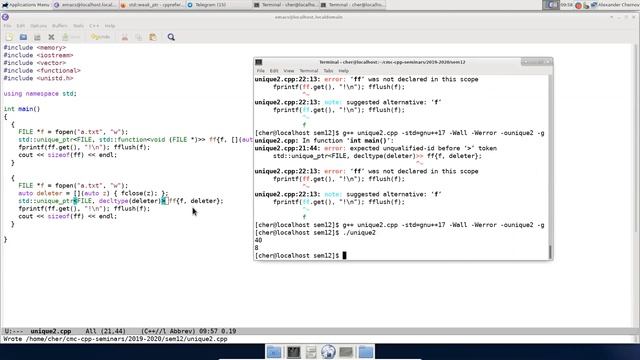Click '#include <memory>' line in editor
This screenshot has height=360, width=640.
pyautogui.click(x=35, y=48)
